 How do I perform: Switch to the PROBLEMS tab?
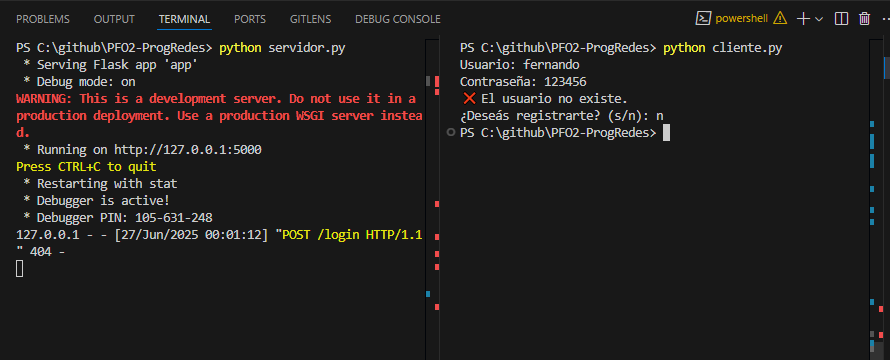tap(43, 19)
